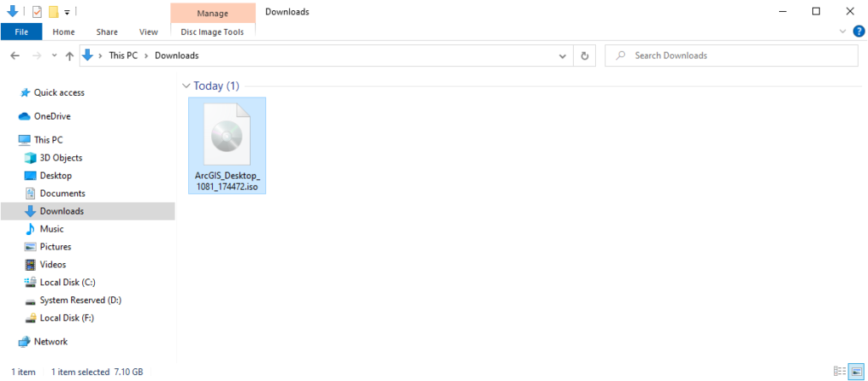Open Music folder in sidebar
The height and width of the screenshot is (381, 868).
coord(52,229)
